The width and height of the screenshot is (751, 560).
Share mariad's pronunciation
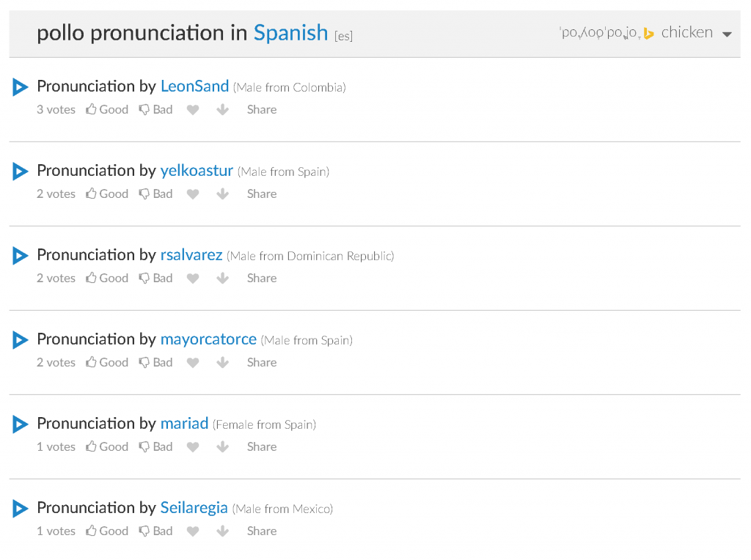262,447
